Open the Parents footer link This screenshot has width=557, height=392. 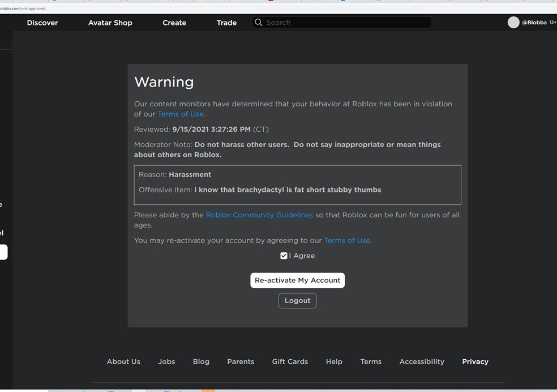241,361
